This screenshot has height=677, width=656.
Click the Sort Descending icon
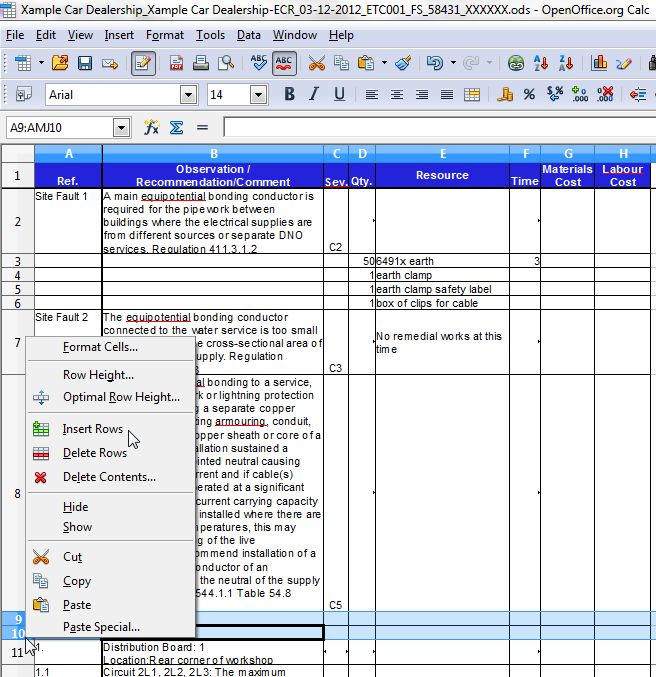pos(566,63)
